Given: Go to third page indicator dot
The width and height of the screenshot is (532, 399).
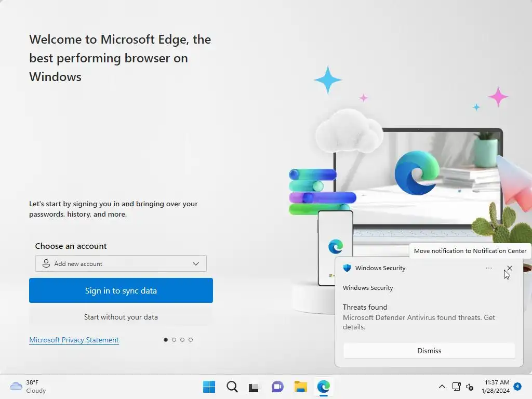Looking at the screenshot, I should click(182, 340).
